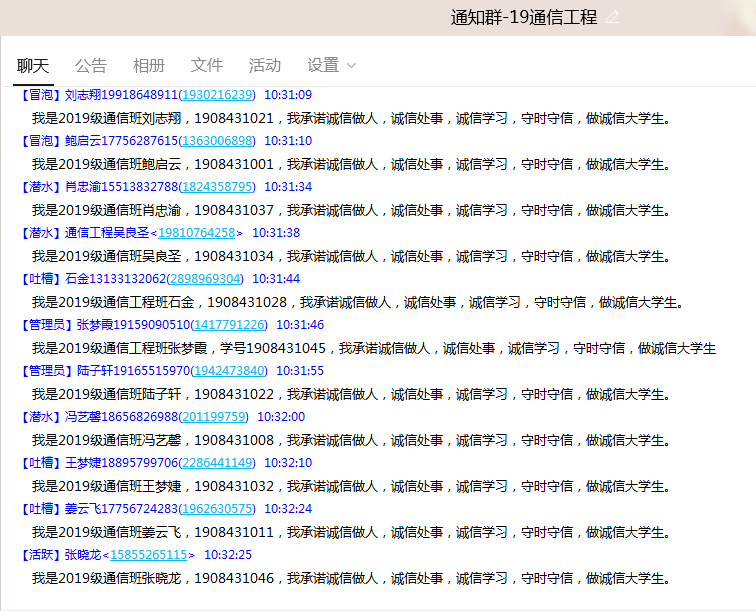The width and height of the screenshot is (756, 611).
Task: Open the QQ number link 1363006898
Action: 217,141
